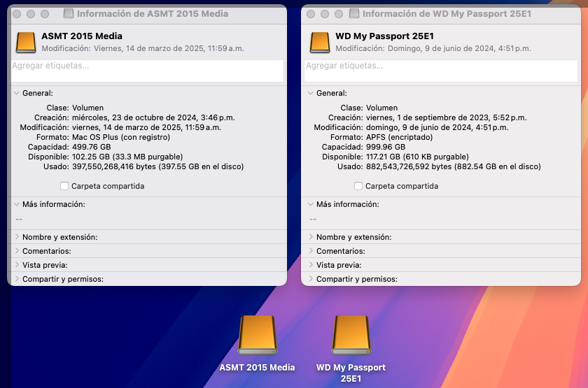Image resolution: width=588 pixels, height=388 pixels.
Task: Expand Comentarios in WD My Passport window
Action: click(x=311, y=251)
